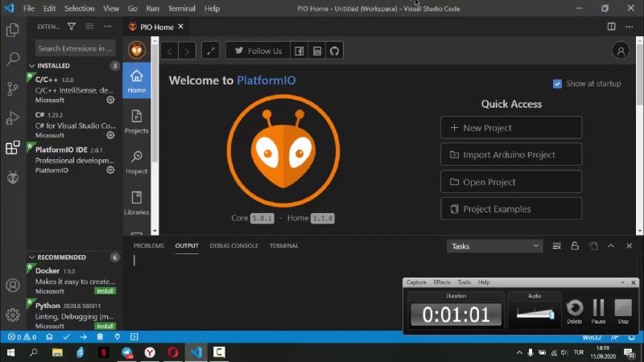
Task: Switch to DEBUG CONSOLE tab
Action: point(233,246)
